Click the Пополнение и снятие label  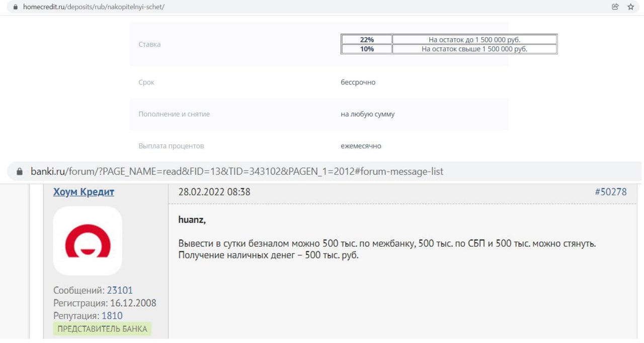pyautogui.click(x=174, y=114)
